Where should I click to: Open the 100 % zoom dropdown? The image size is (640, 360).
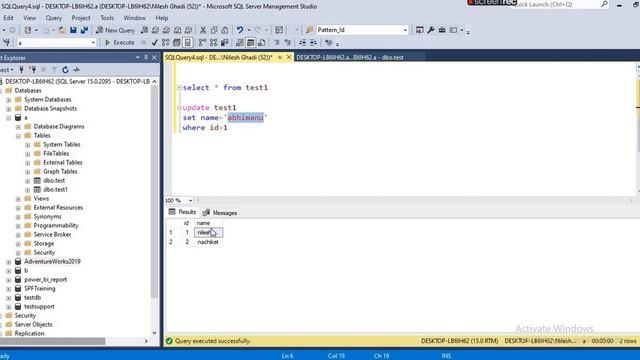[x=190, y=200]
